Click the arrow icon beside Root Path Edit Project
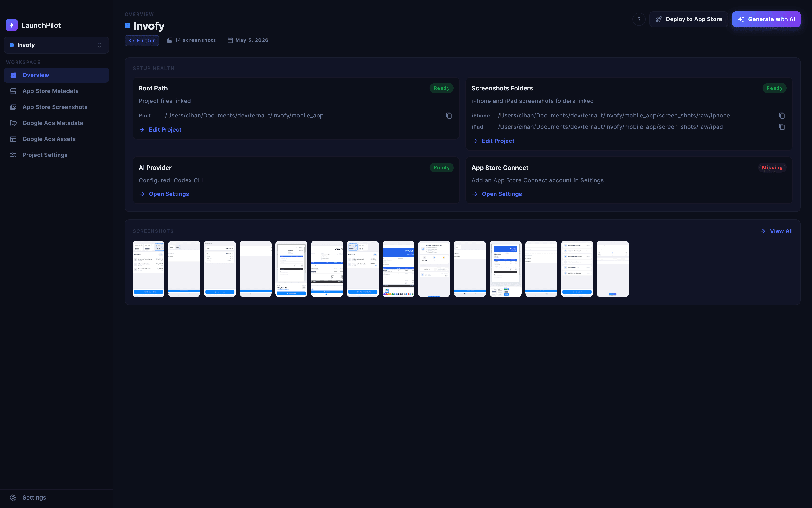Viewport: 812px width, 508px height. tap(142, 130)
